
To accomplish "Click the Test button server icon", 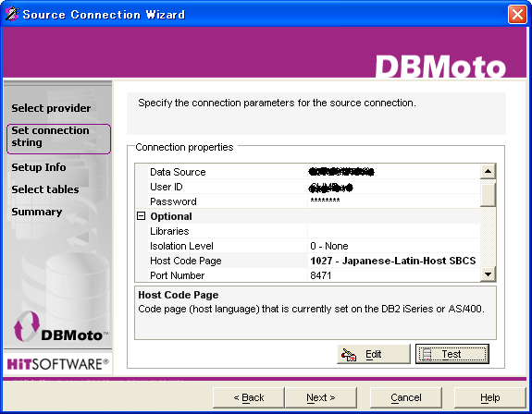I will coord(427,354).
